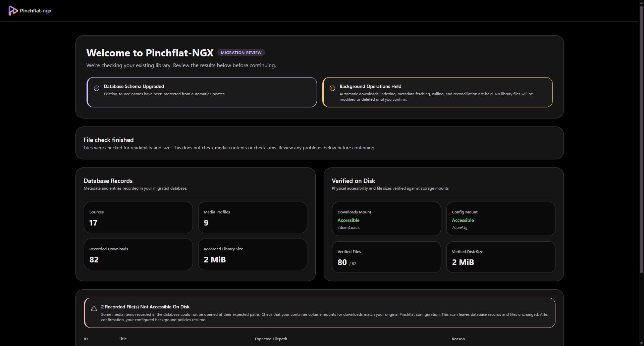Select the Welcome to Pinchflat-NGX heading

coord(150,53)
